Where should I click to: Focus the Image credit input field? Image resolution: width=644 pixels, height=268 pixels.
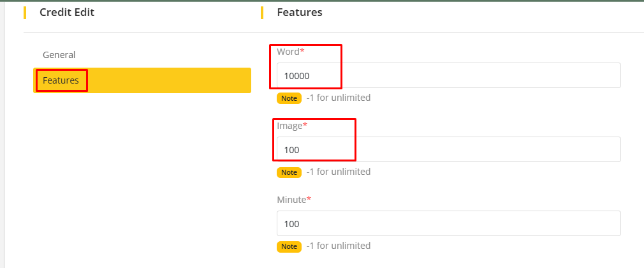click(448, 149)
